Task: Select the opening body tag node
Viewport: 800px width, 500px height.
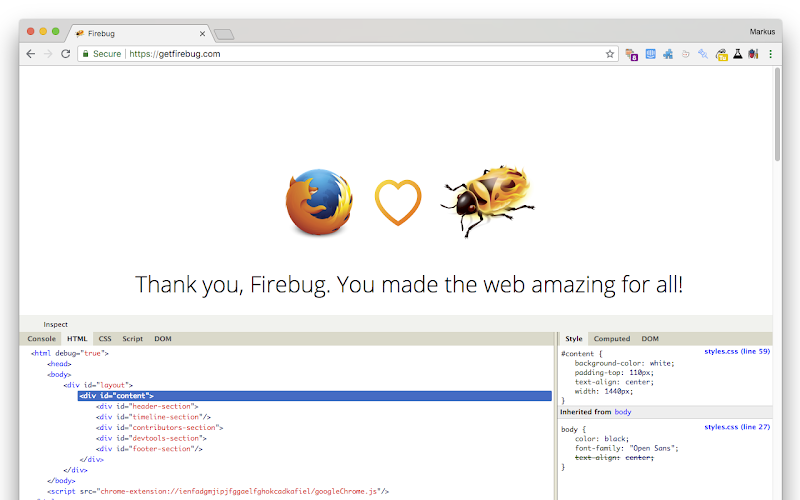Action: coord(59,374)
